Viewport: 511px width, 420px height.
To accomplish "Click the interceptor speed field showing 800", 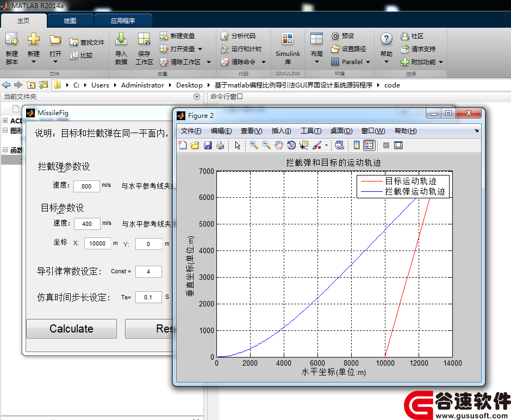I will (x=86, y=186).
